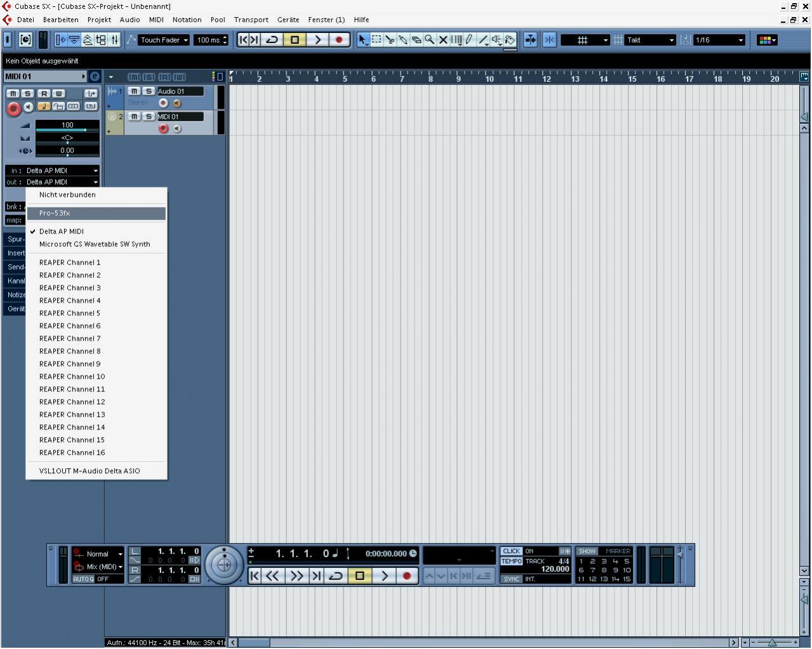
Task: Toggle AUTO Q on transport
Action: [83, 579]
